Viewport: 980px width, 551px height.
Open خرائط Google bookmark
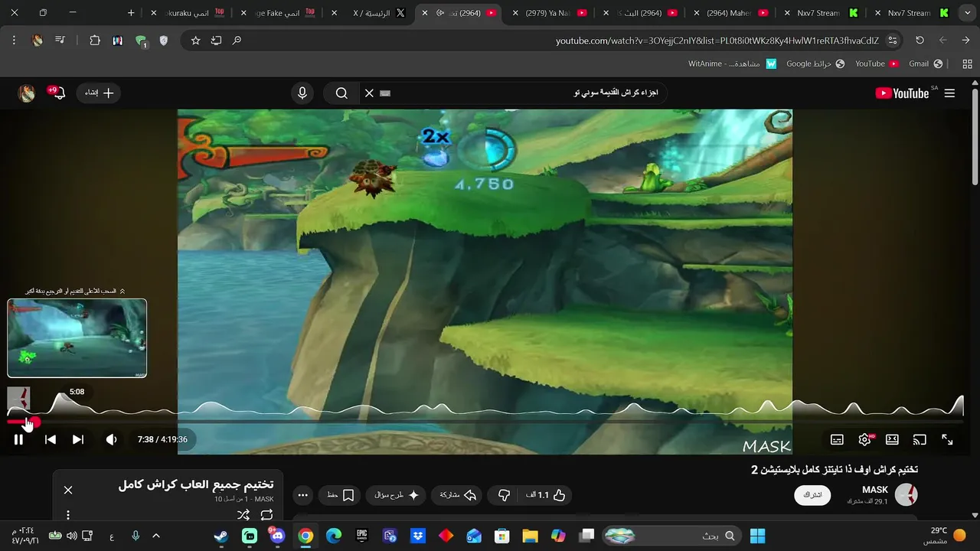tap(815, 64)
